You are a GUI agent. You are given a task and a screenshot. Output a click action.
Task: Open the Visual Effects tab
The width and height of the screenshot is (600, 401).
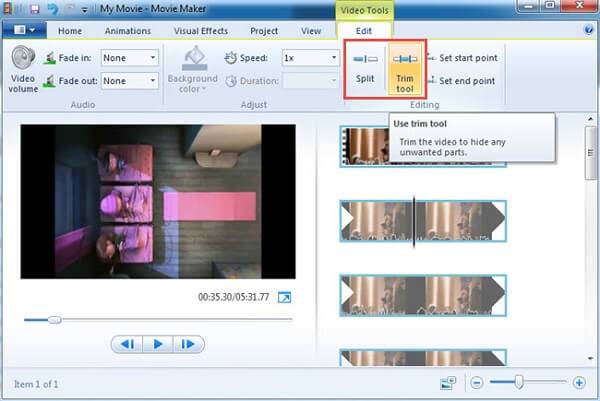point(200,31)
